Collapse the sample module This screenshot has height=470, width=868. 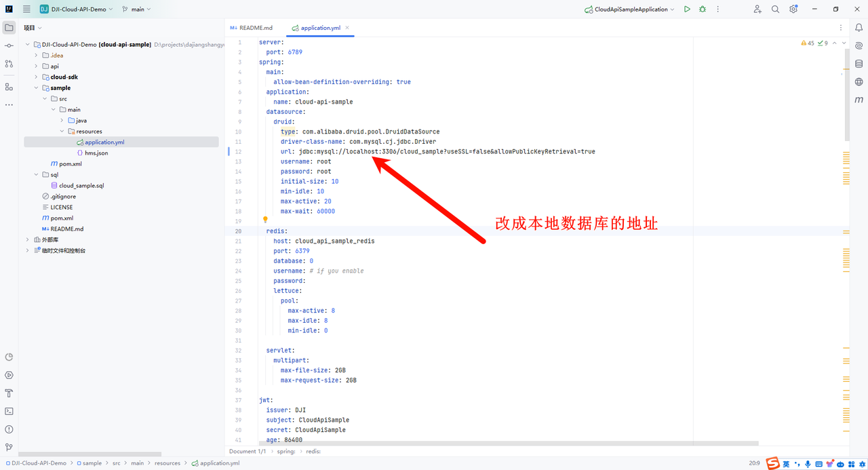(37, 88)
